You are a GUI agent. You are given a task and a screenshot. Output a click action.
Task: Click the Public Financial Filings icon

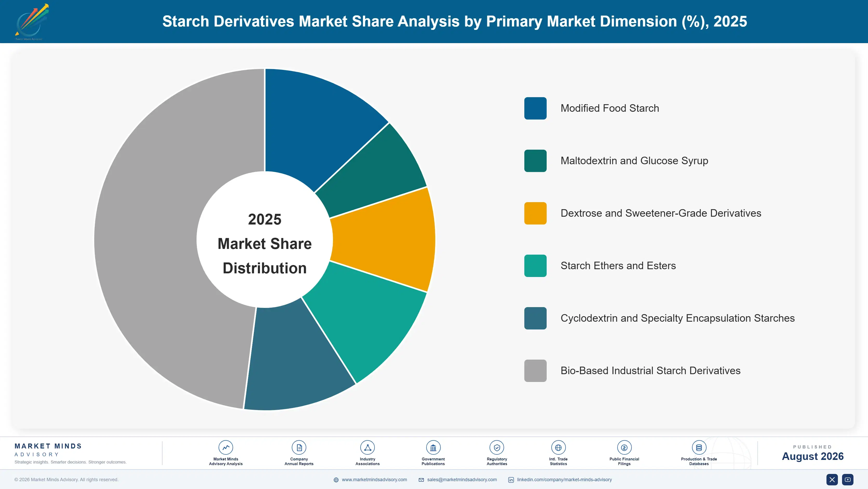[624, 447]
